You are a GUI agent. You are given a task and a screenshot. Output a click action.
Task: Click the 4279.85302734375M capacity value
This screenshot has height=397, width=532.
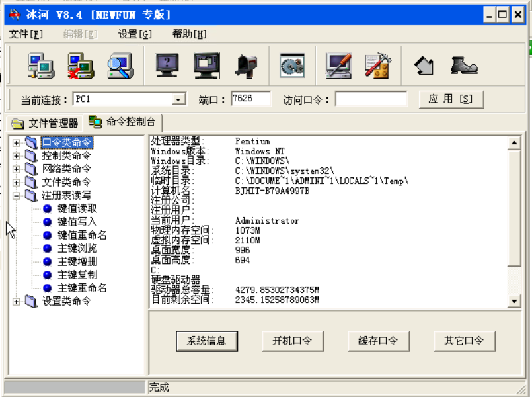click(x=277, y=290)
